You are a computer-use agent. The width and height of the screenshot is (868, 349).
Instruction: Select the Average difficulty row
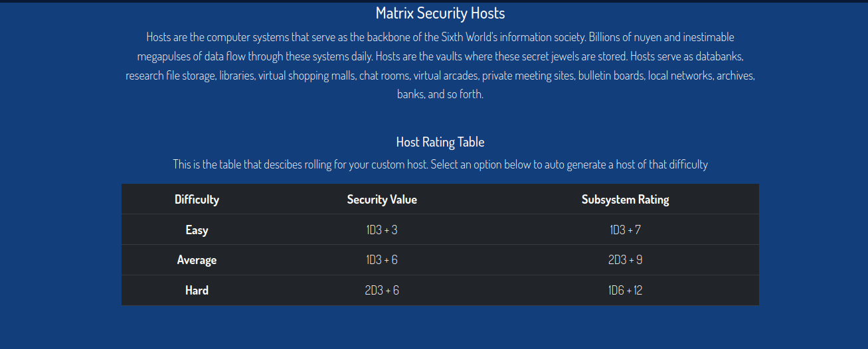click(440, 260)
